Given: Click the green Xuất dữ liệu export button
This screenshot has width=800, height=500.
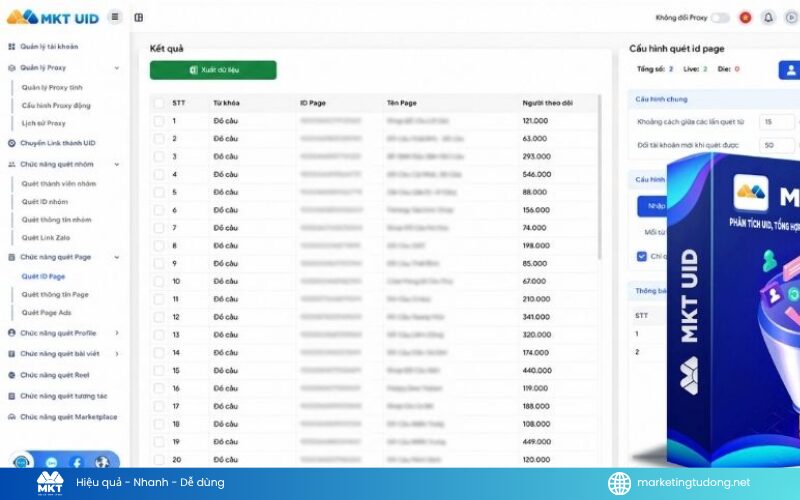Looking at the screenshot, I should (213, 70).
